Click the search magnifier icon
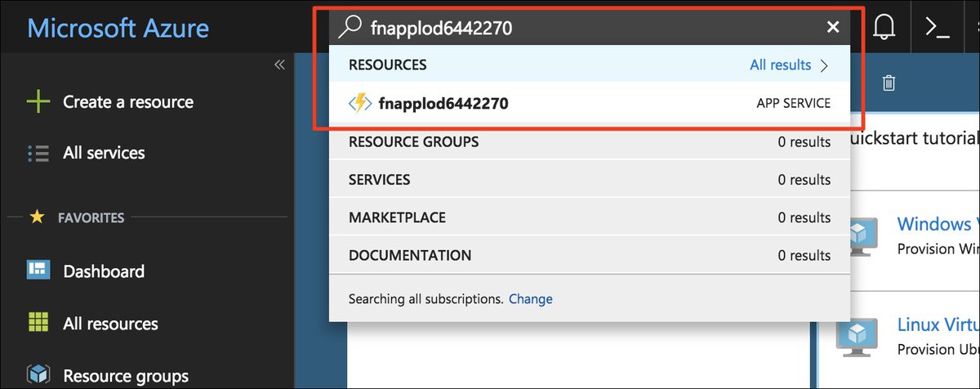The height and width of the screenshot is (389, 980). pyautogui.click(x=350, y=27)
